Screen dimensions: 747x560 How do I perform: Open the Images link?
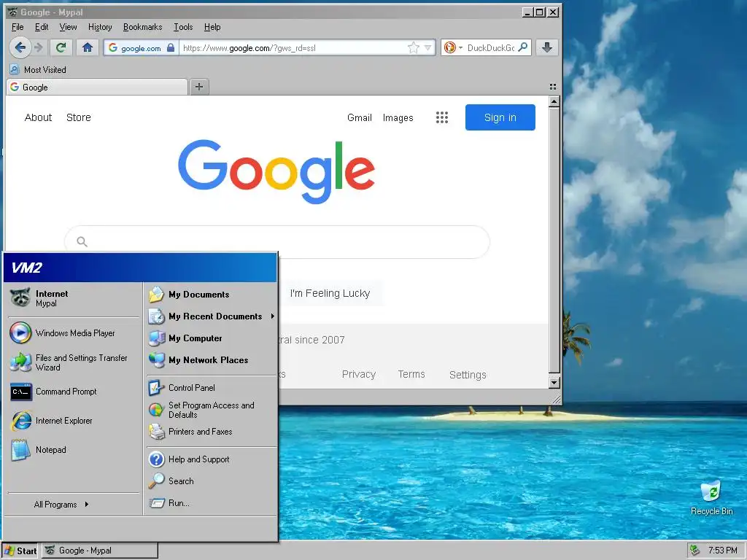(398, 117)
